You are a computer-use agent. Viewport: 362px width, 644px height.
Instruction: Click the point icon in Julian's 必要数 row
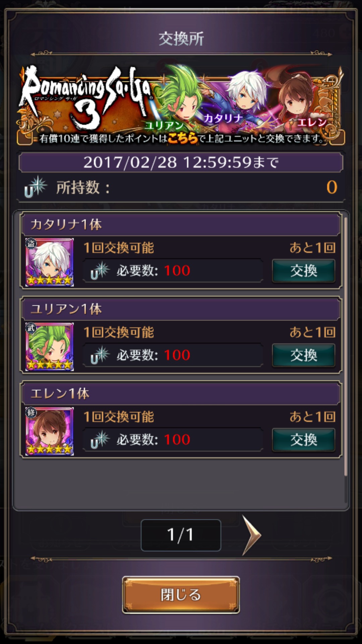[x=100, y=355]
